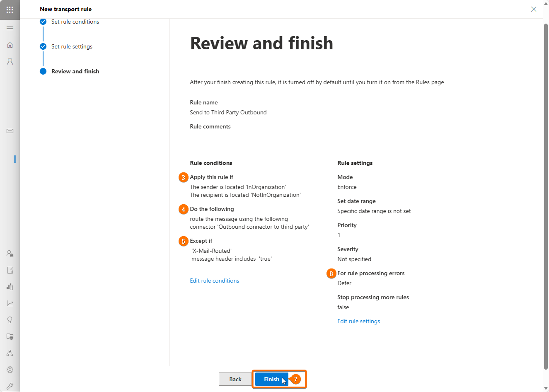Click the Back button
The image size is (549, 392).
pos(235,379)
